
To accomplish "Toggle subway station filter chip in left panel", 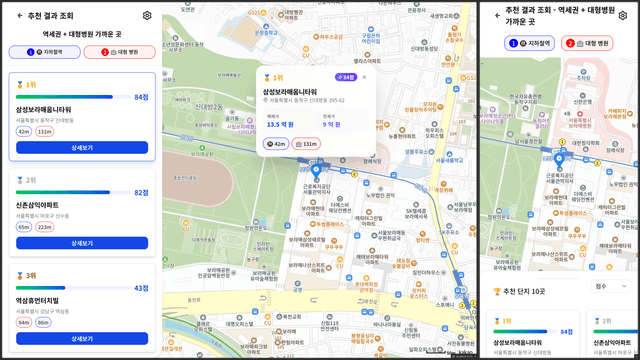I will (x=44, y=52).
